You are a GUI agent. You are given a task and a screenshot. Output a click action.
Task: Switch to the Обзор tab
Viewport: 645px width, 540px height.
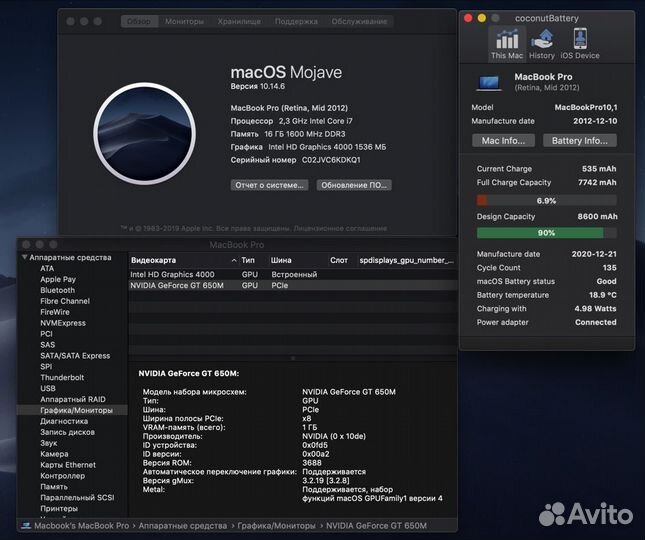click(139, 21)
